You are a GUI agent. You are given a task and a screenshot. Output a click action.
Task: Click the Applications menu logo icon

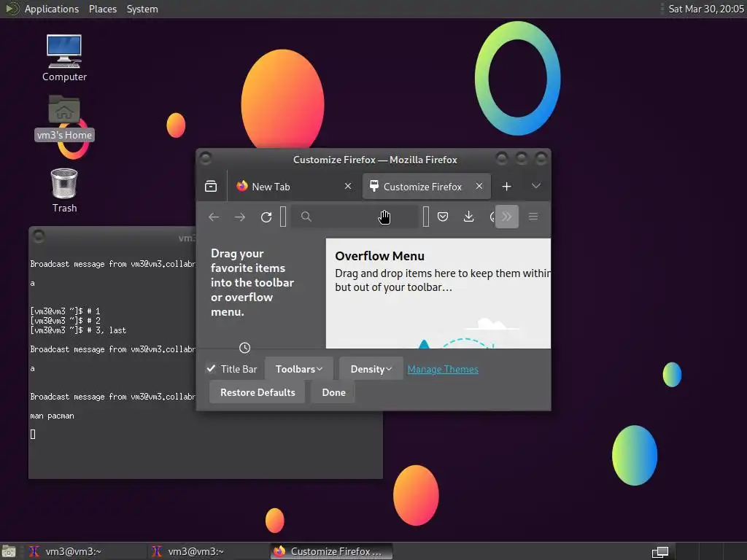(x=12, y=9)
